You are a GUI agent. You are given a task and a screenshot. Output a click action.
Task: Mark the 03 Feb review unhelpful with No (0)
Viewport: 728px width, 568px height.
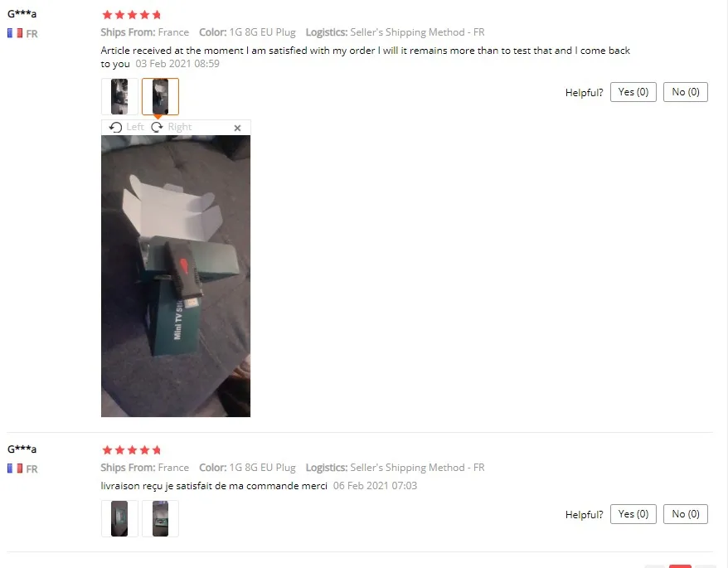pyautogui.click(x=685, y=92)
